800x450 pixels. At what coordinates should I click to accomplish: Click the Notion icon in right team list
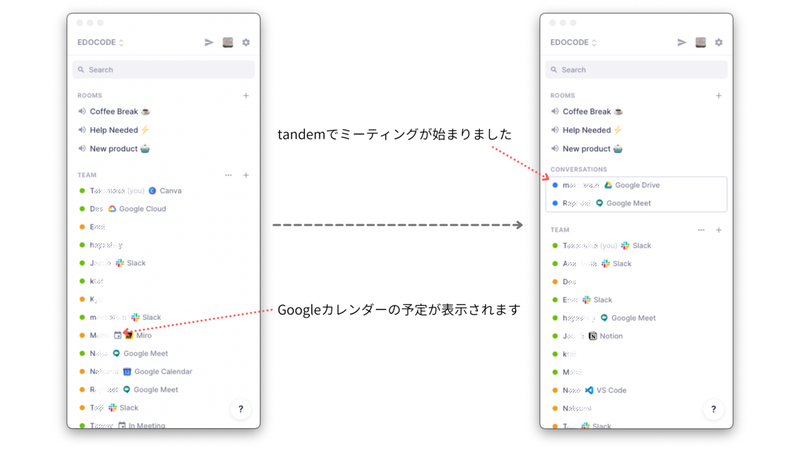click(593, 336)
